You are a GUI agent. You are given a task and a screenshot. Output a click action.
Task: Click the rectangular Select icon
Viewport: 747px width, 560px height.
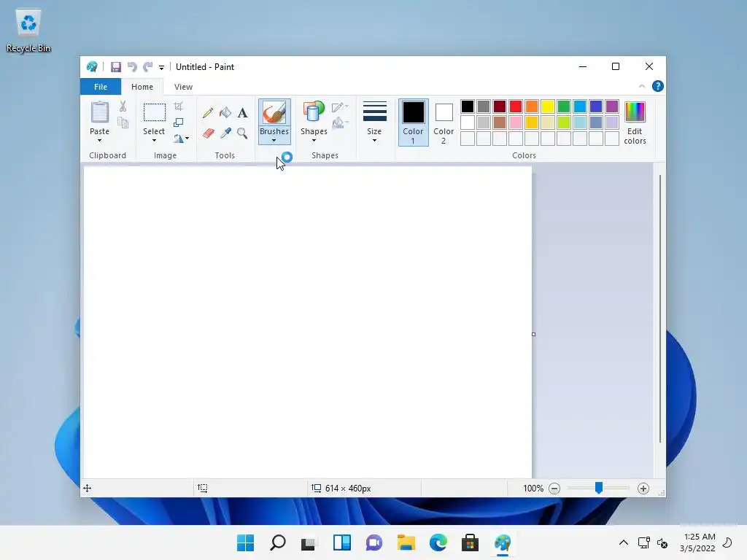(x=155, y=113)
